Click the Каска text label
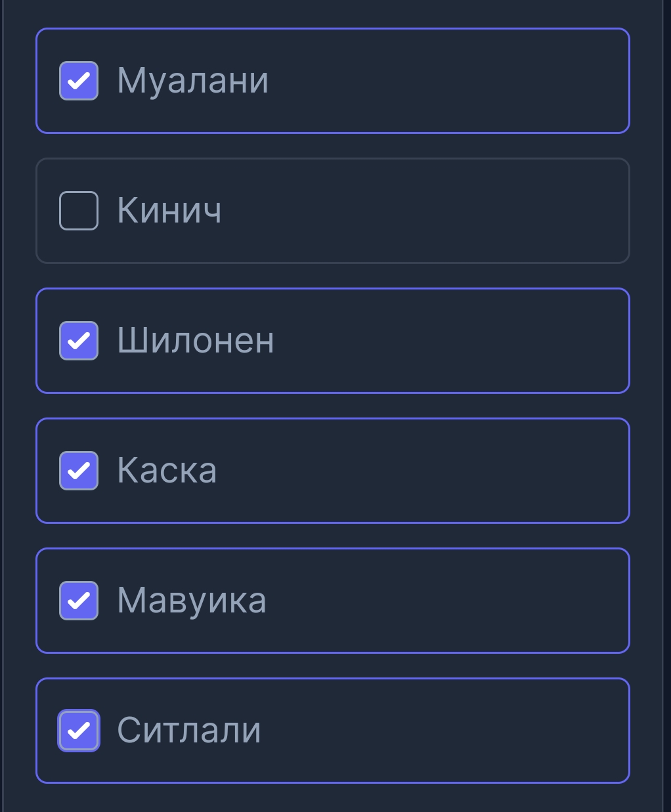This screenshot has height=812, width=671. click(167, 471)
